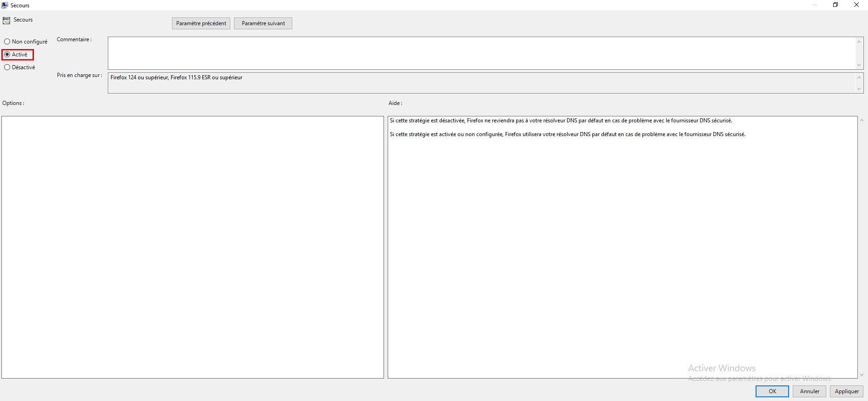The height and width of the screenshot is (401, 868).
Task: Apply changes with Appliquer button
Action: tap(846, 391)
